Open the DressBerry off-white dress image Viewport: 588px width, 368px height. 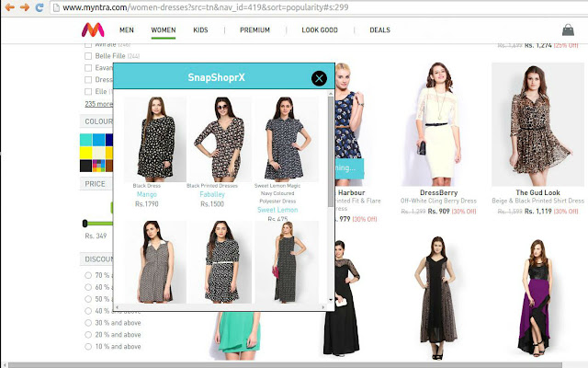[439, 124]
